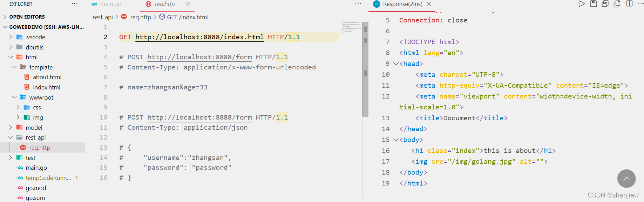This screenshot has width=644, height=202.
Task: Click the Content-Type application/json comment line
Action: [183, 128]
